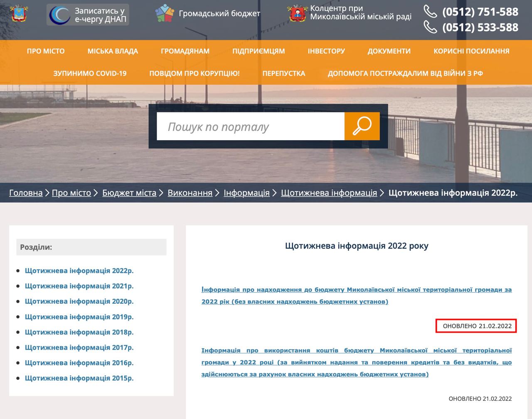Click the phone icon beside (0512) 751-588
The image size is (532, 419).
pyautogui.click(x=430, y=12)
